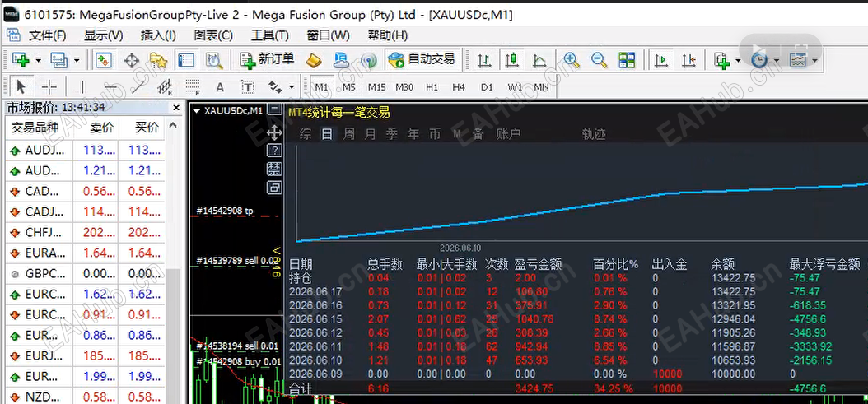Toggle chart shift
Viewport: 868px width, 404px height.
click(x=688, y=60)
